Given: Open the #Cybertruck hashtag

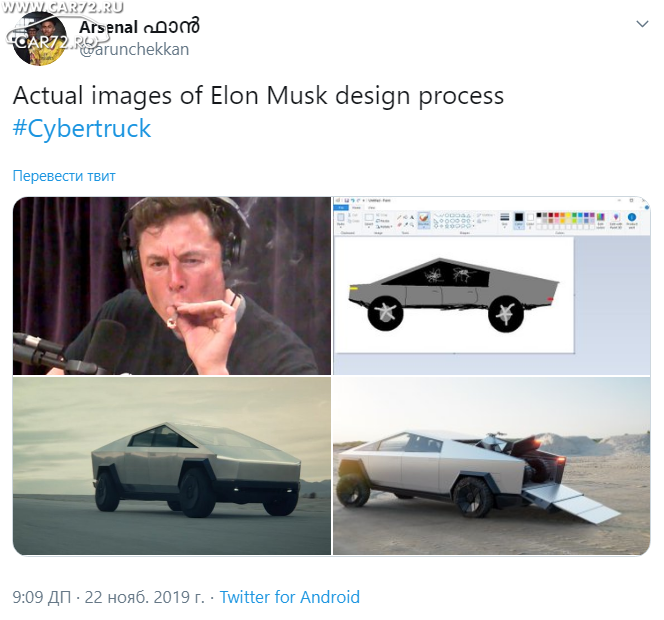Looking at the screenshot, I should point(82,128).
